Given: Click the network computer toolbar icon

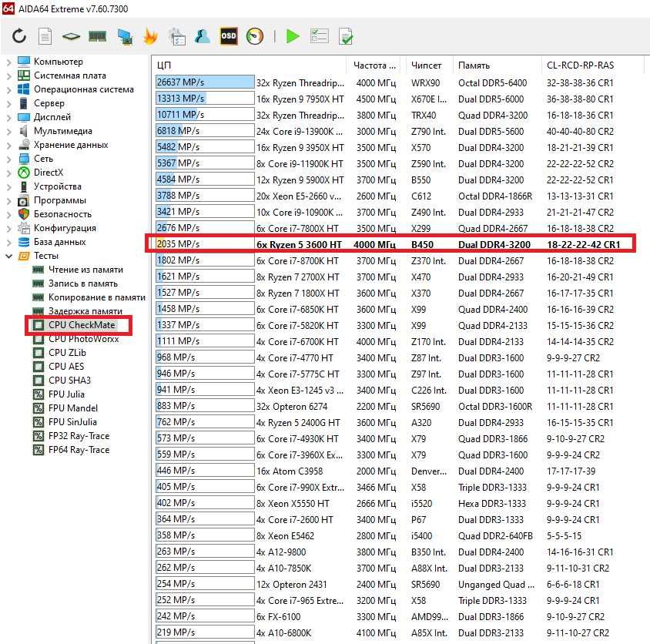Looking at the screenshot, I should 125,37.
